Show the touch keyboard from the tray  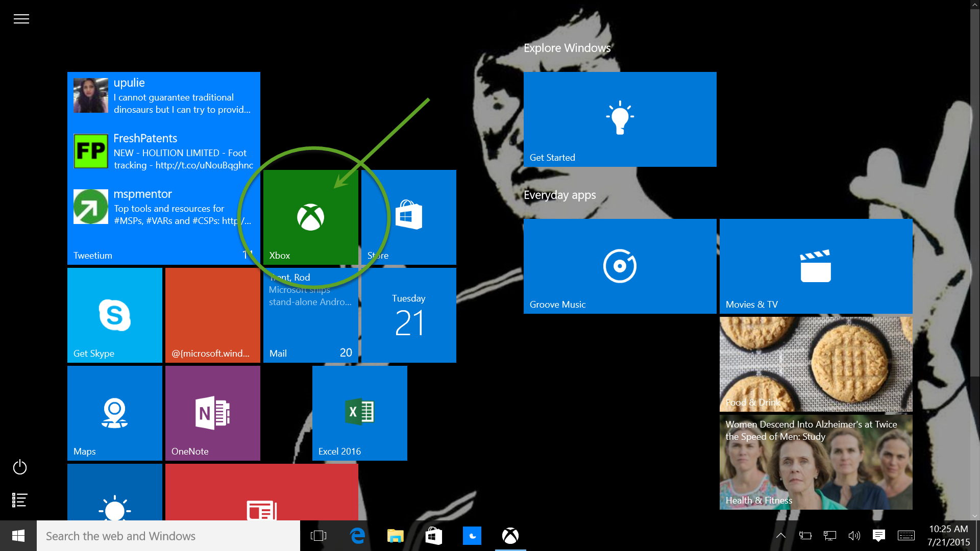point(907,536)
